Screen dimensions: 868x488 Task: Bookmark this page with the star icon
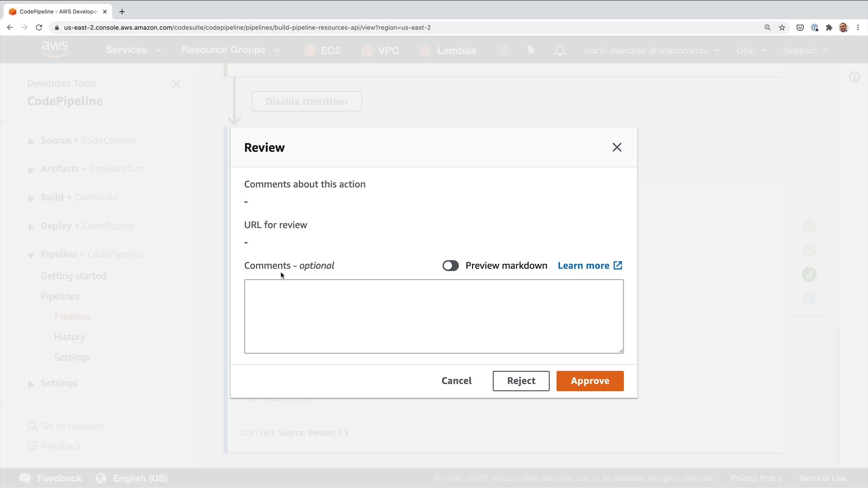pos(782,28)
